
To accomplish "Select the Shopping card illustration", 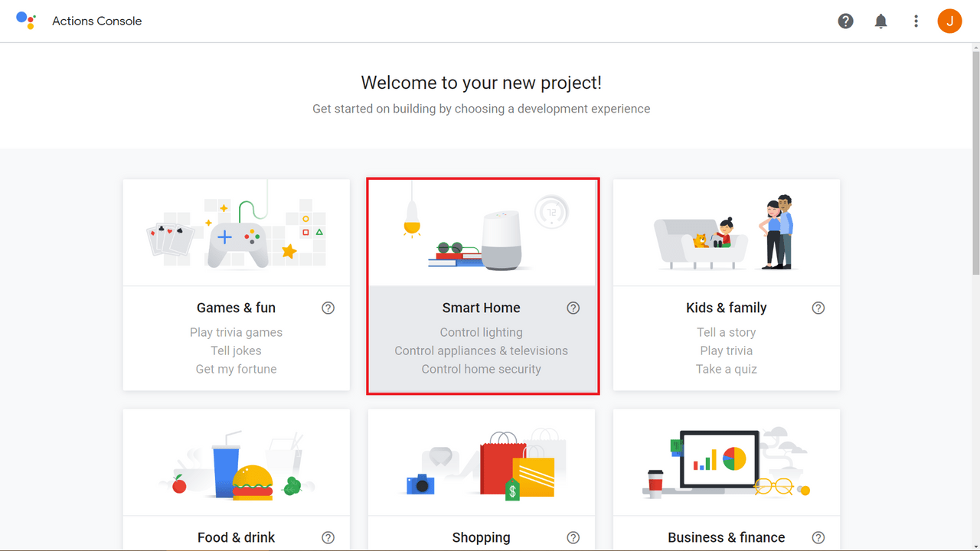I will click(x=482, y=462).
